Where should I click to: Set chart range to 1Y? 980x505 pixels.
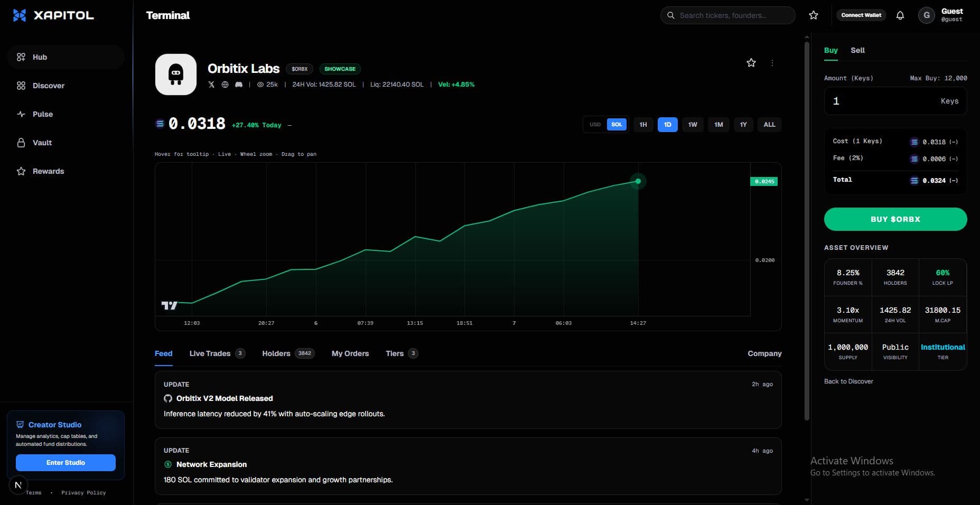(743, 125)
